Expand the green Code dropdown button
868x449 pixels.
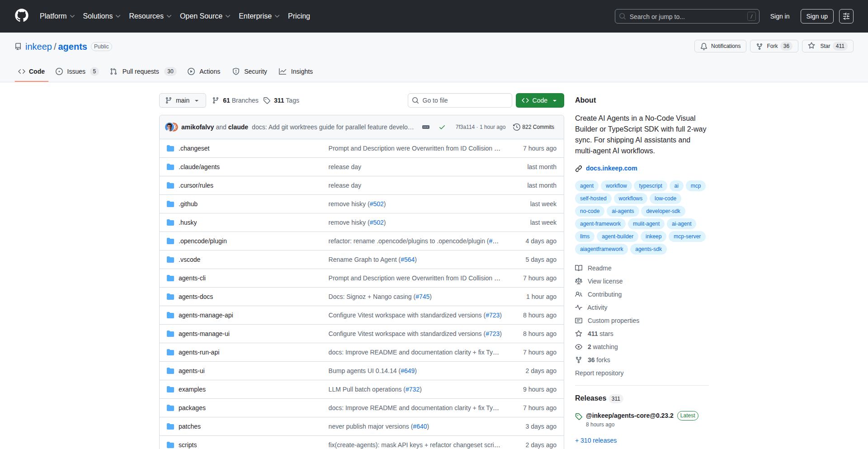click(539, 100)
